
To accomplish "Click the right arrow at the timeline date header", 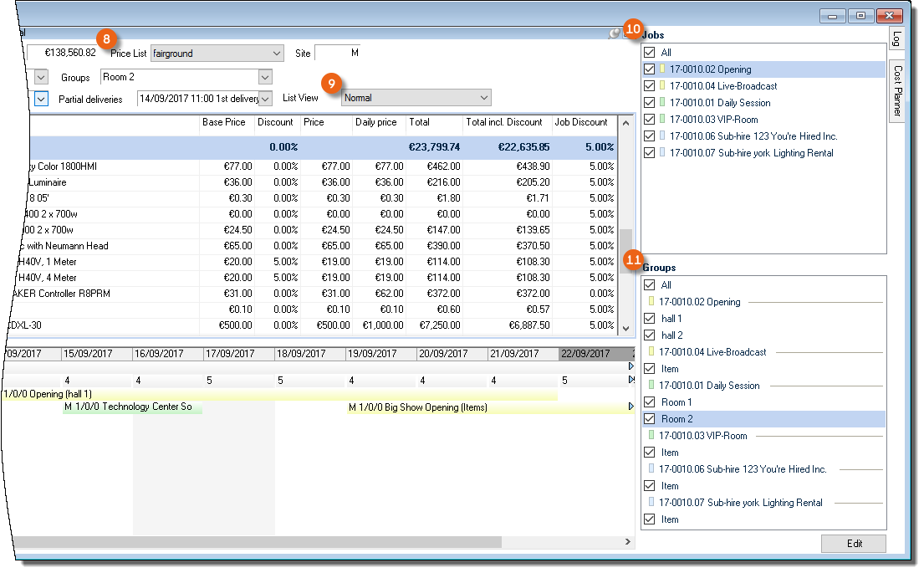I will (x=630, y=366).
